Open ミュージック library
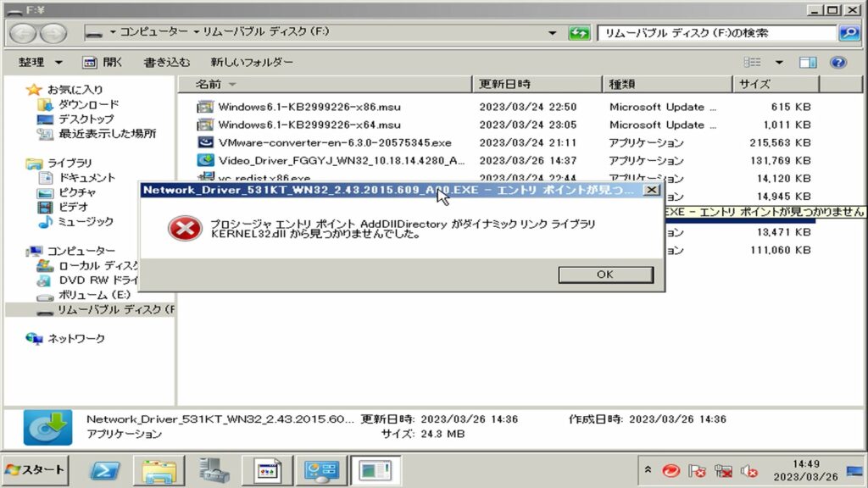Screen dimensions: 868x488 (x=86, y=221)
